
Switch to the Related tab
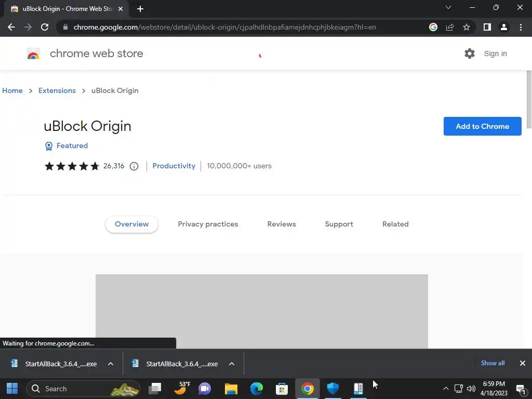coord(395,224)
